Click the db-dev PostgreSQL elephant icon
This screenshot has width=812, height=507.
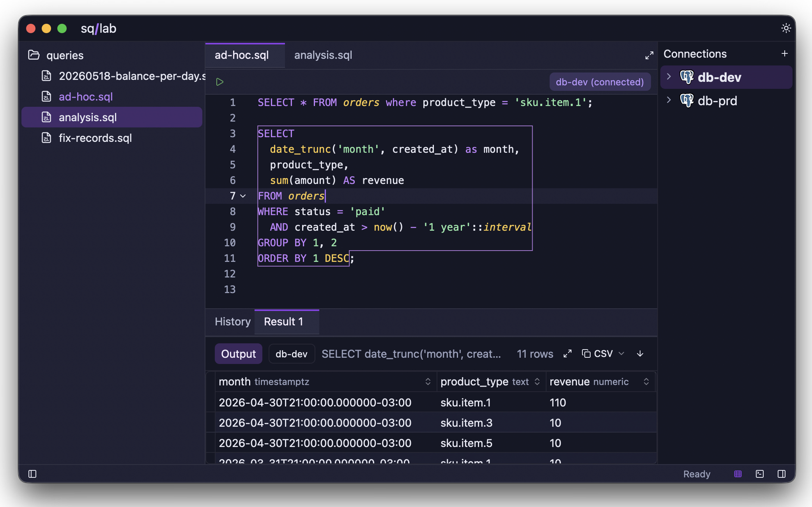(687, 77)
